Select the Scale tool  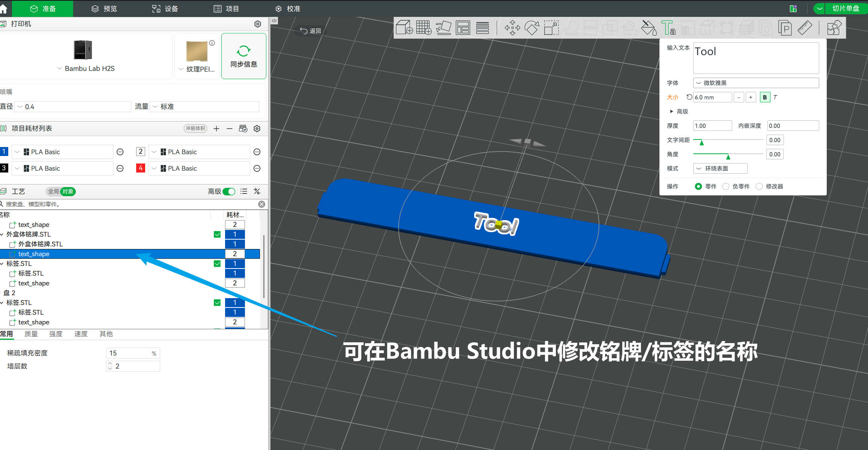coord(551,28)
